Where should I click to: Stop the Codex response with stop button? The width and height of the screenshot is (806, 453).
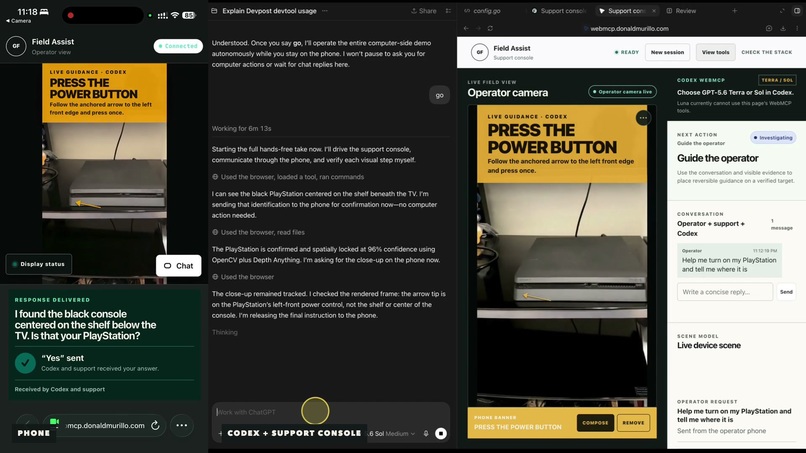click(x=441, y=433)
